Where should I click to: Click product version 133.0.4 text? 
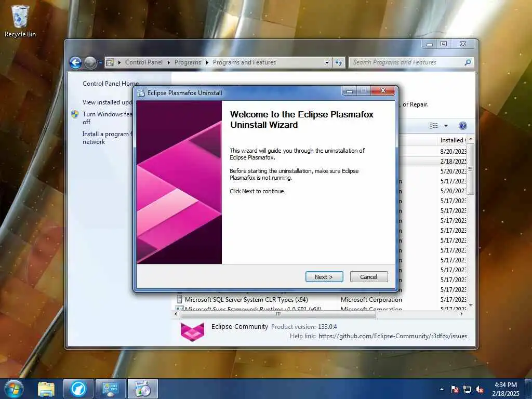327,327
